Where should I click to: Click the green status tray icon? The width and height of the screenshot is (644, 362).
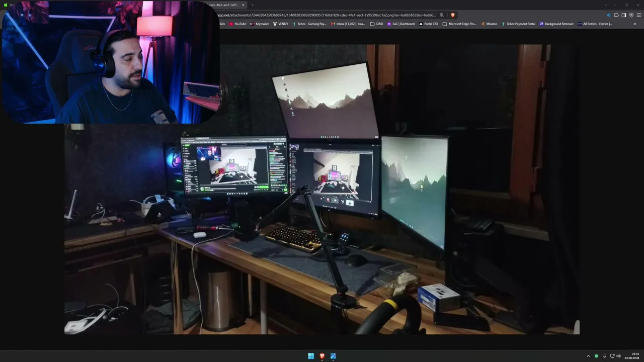pos(596,356)
